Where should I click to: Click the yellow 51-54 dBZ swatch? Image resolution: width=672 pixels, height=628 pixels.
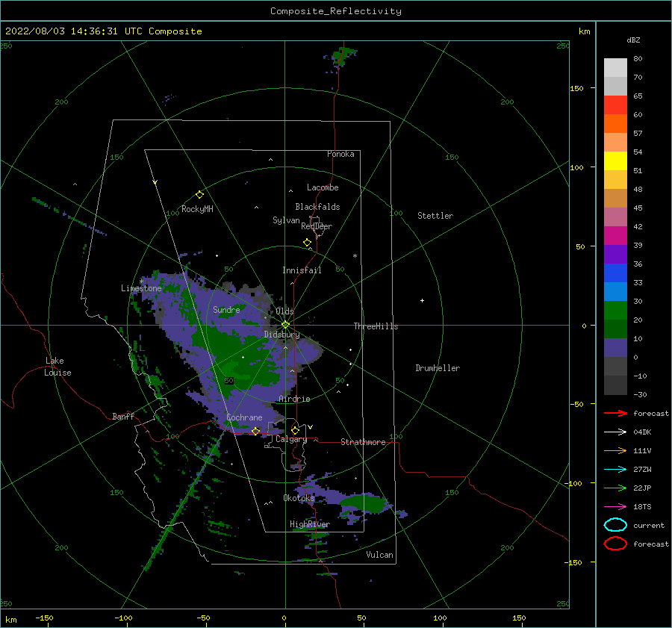click(x=615, y=161)
